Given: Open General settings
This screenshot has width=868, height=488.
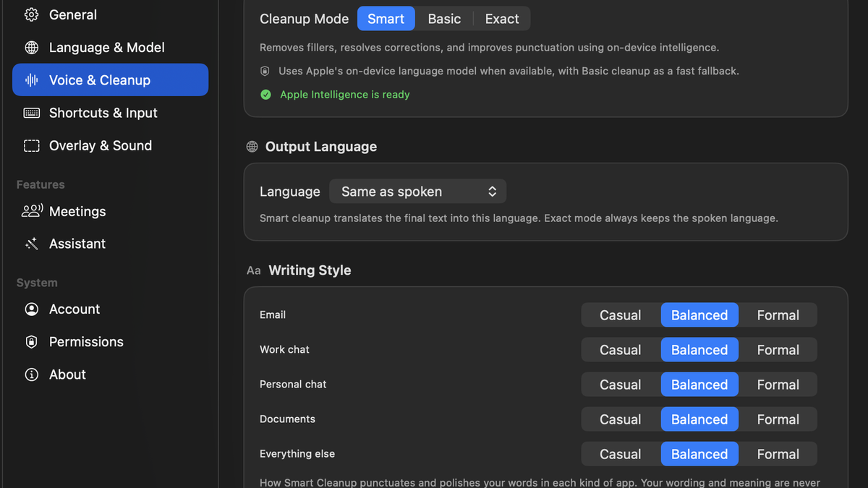Looking at the screenshot, I should (110, 14).
